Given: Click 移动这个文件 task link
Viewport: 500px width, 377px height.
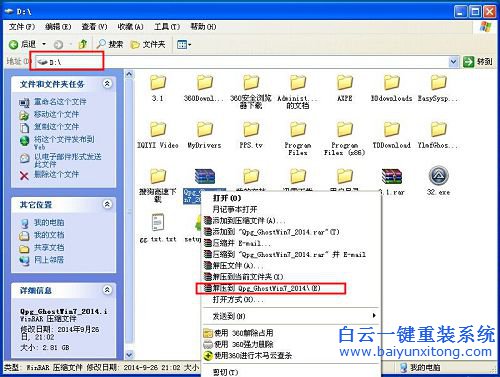Looking at the screenshot, I should click(x=56, y=114).
